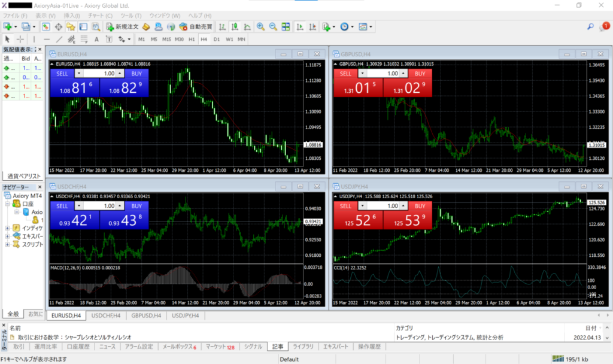Screen dimensions: 613x364
Task: Select the Text 'A' drawing tool
Action: pos(96,39)
